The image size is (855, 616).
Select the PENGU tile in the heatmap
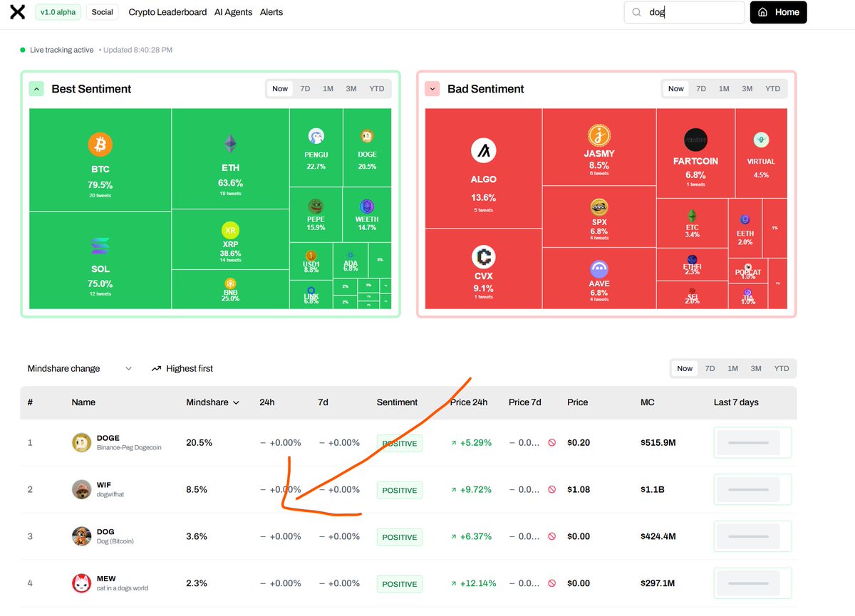pyautogui.click(x=316, y=147)
